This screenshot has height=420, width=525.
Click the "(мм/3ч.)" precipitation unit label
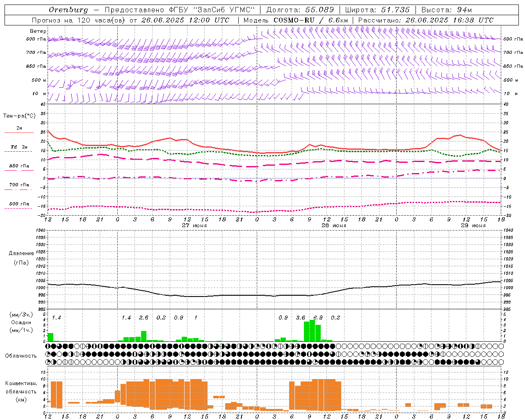(21, 315)
